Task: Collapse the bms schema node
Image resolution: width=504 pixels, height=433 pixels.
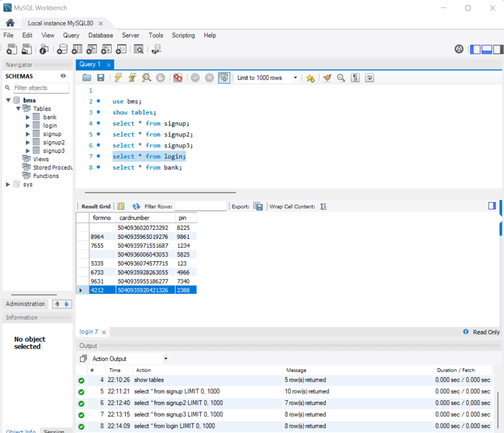Action: pyautogui.click(x=8, y=100)
